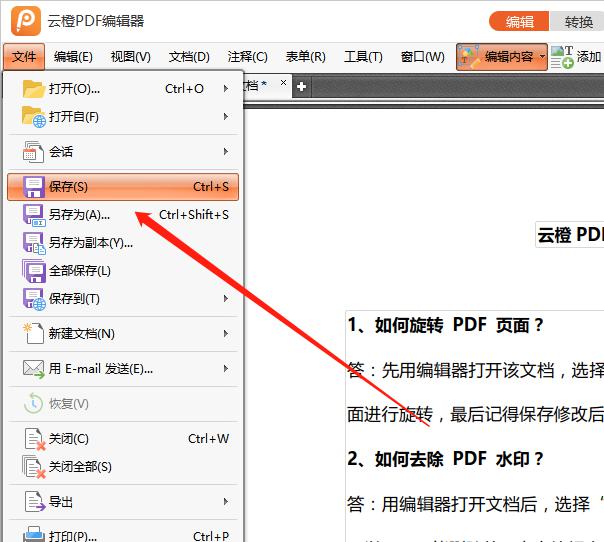Click the printer icon beside 打印(P)
This screenshot has height=542, width=604.
[34, 535]
